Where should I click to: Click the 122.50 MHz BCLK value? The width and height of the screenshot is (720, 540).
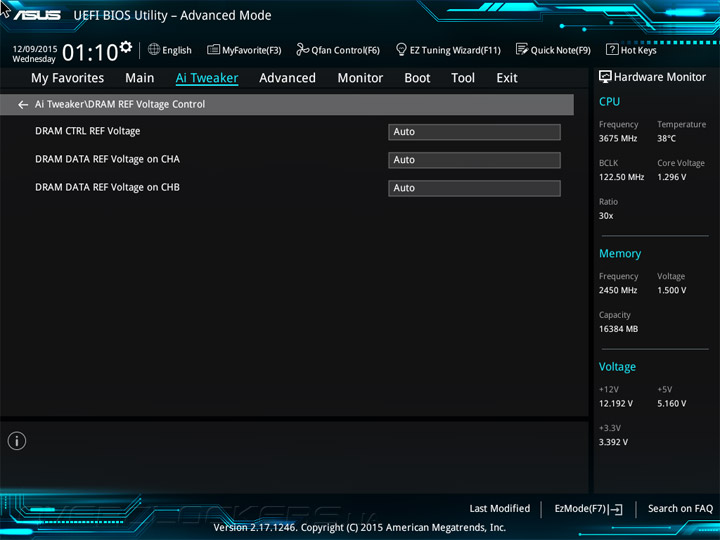pyautogui.click(x=621, y=177)
